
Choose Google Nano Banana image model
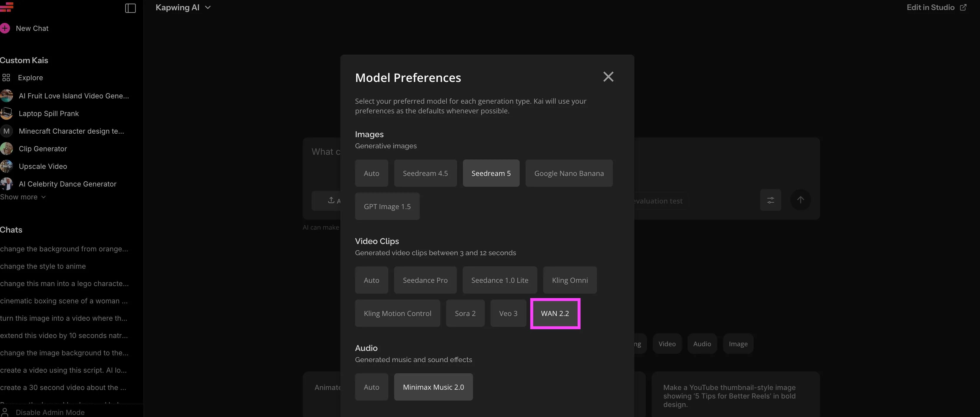coord(569,173)
